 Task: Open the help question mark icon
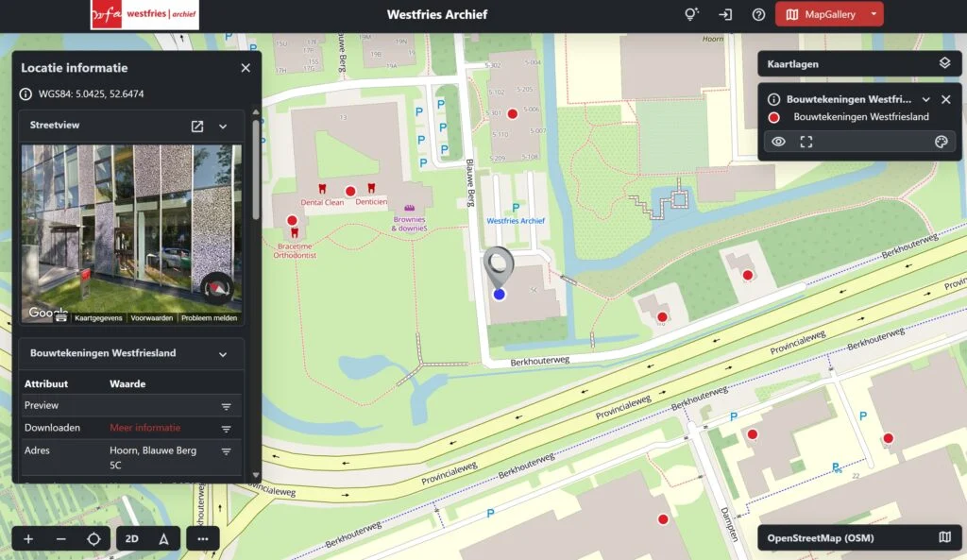pos(758,14)
